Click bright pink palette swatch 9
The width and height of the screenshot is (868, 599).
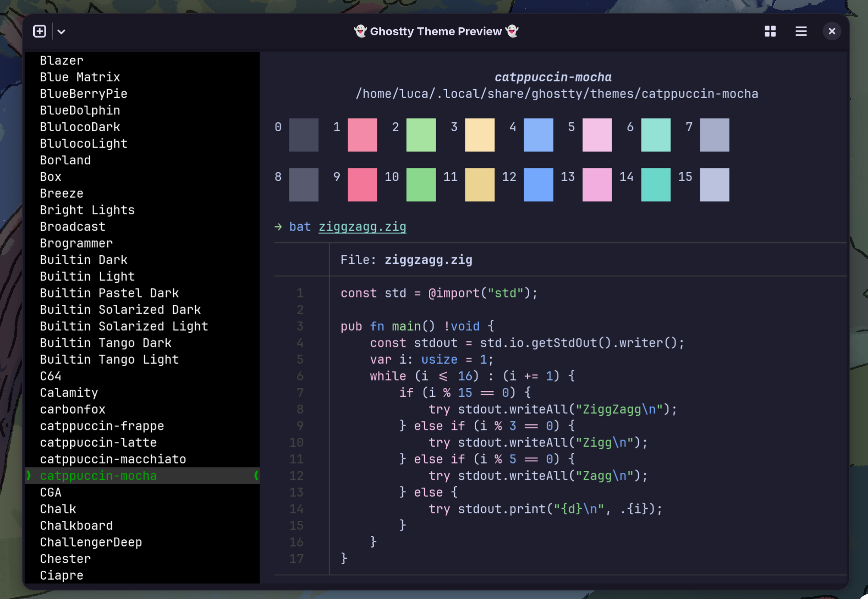point(362,185)
